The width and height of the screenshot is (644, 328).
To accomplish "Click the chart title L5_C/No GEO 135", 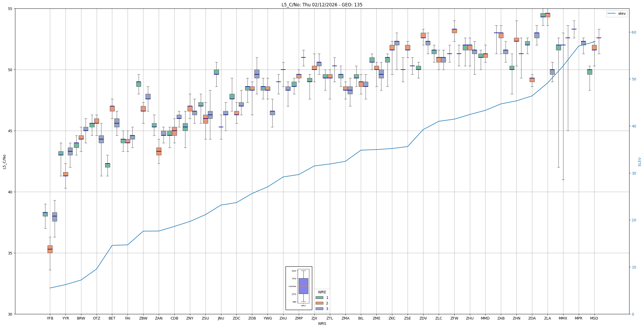I will coord(322,5).
